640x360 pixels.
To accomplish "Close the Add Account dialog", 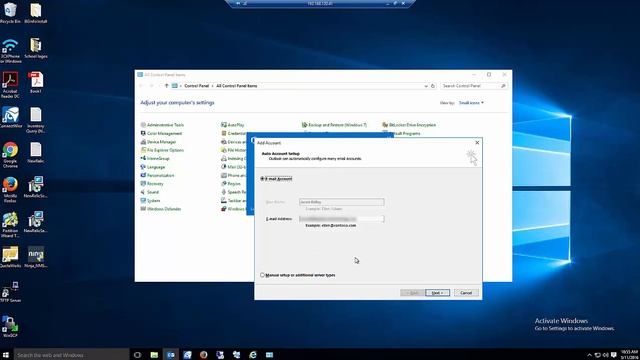I will [477, 142].
